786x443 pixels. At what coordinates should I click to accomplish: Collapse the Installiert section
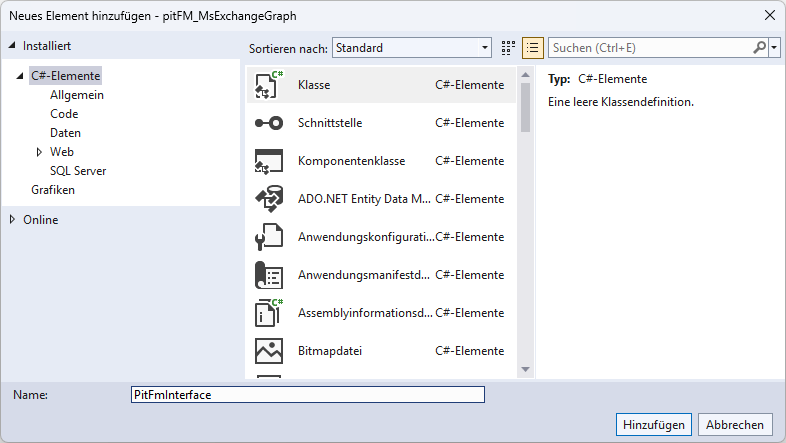[13, 46]
